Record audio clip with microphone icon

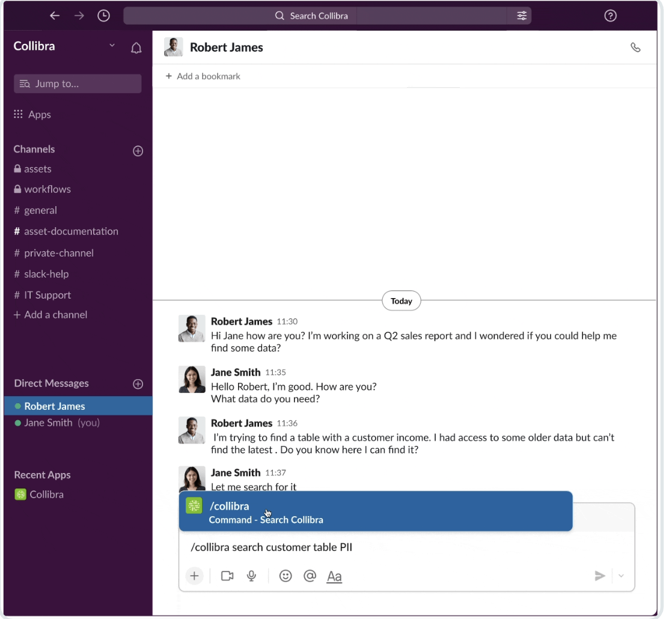252,576
